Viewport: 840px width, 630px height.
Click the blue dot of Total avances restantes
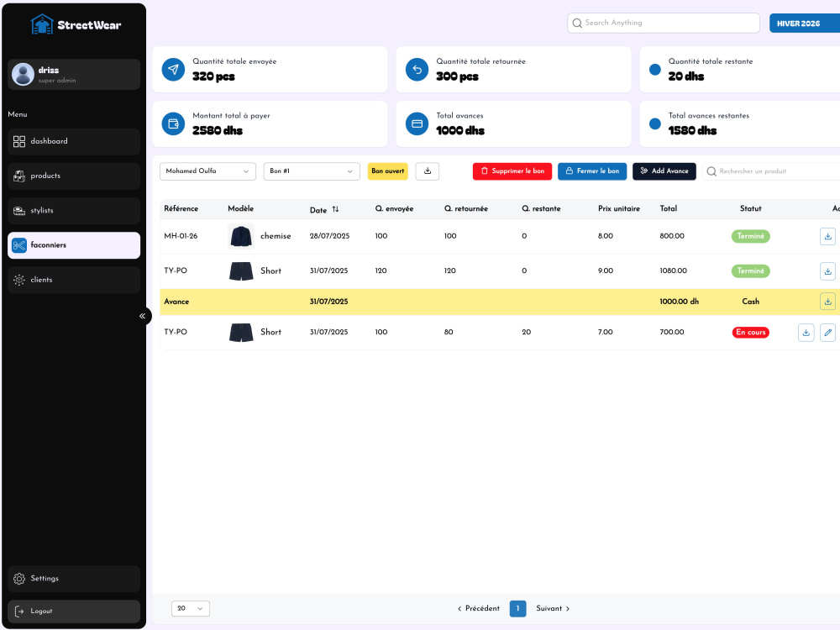point(654,123)
